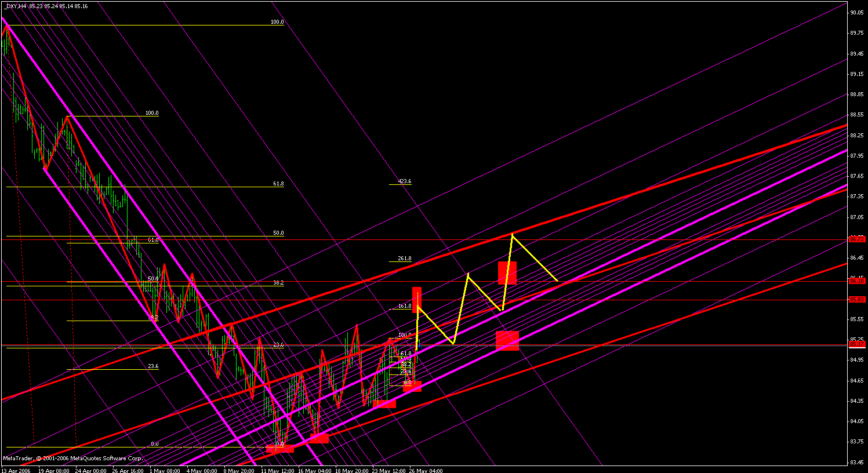Select the 423.6 Fibonacci extension label

click(x=405, y=181)
